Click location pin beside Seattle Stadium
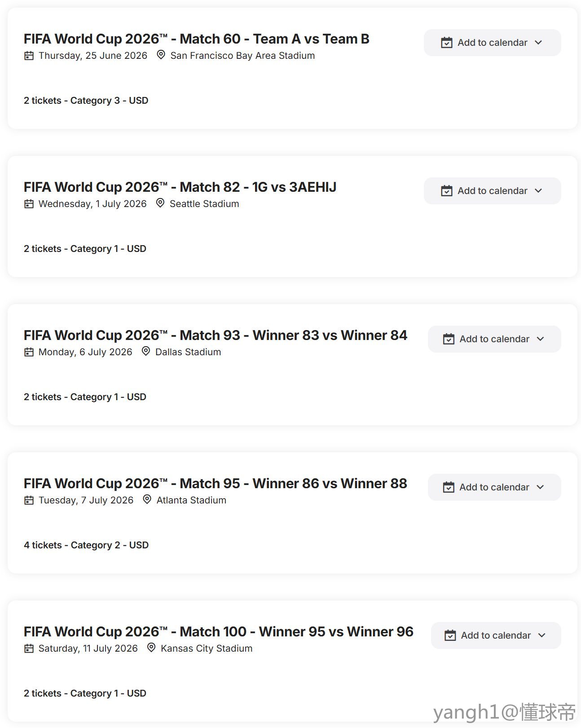 point(160,203)
